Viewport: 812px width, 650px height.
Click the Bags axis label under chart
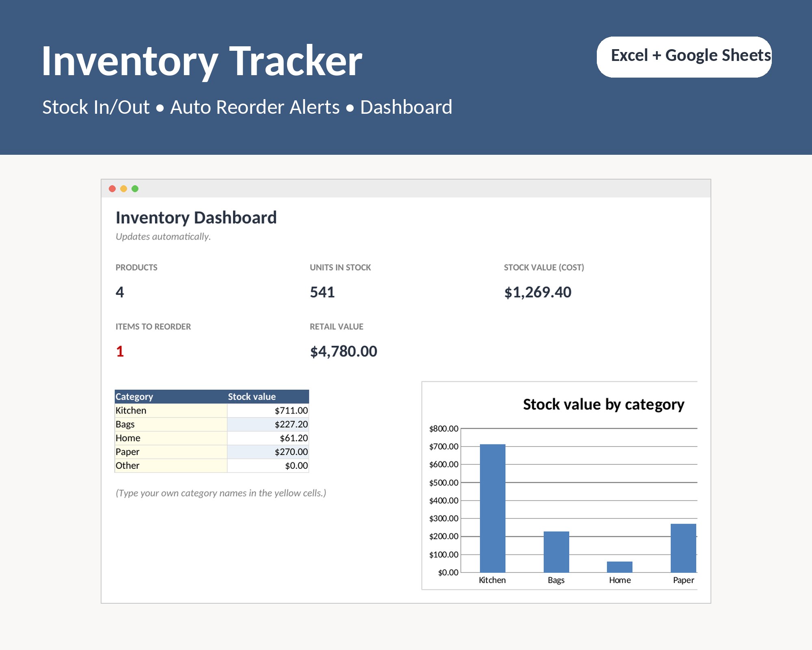click(x=556, y=580)
